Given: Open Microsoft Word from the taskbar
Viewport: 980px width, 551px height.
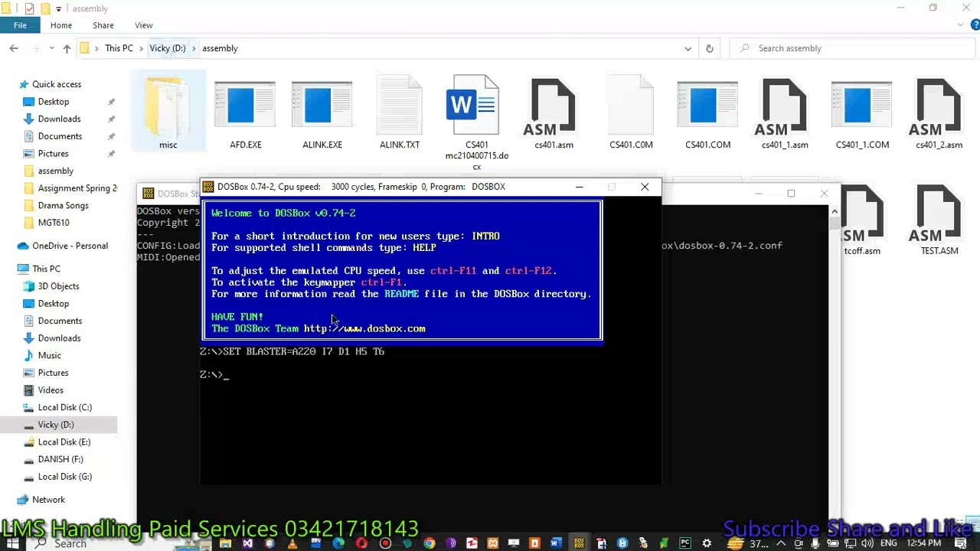Looking at the screenshot, I should (556, 543).
